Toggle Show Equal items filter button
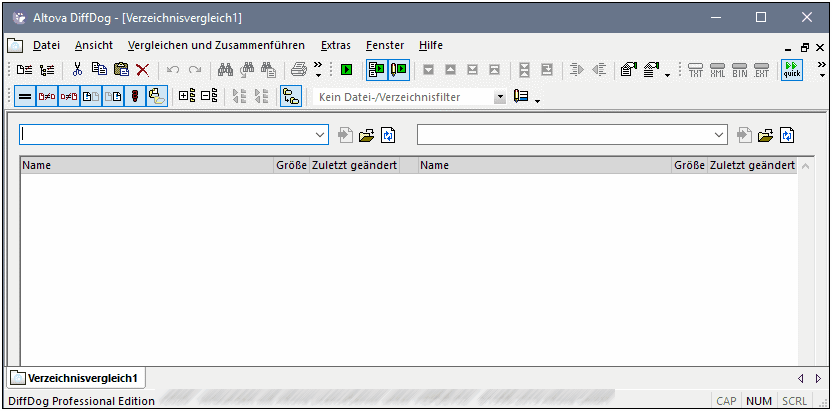The height and width of the screenshot is (411, 832). [x=24, y=97]
